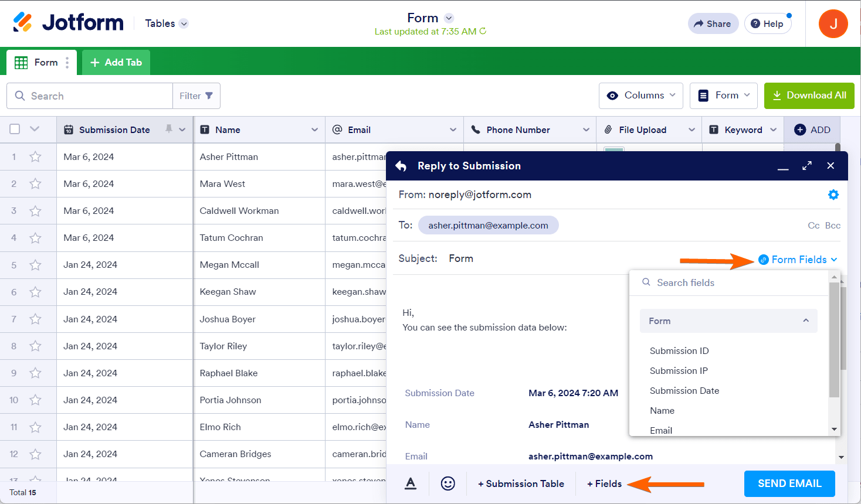
Task: Insert Submission Table into email
Action: point(521,483)
